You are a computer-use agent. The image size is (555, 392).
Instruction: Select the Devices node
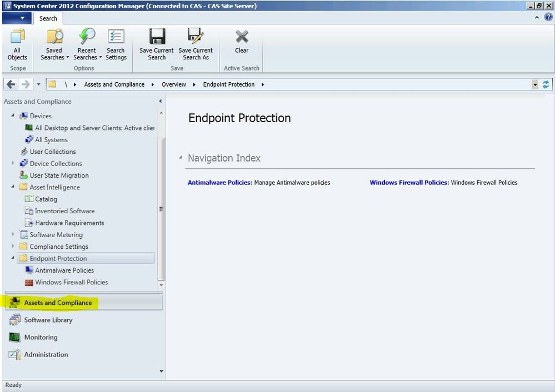[36, 115]
